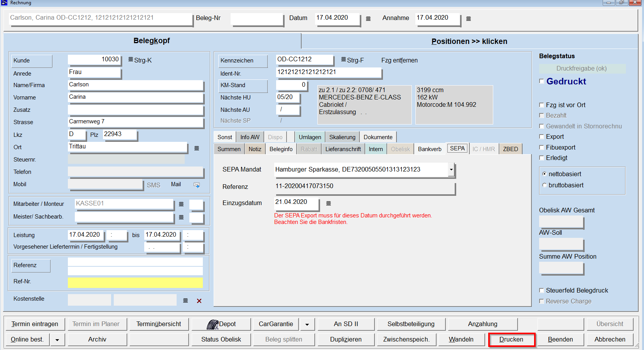Clear Kostenstelle with the X icon
Screen dimensions: 644x350
[x=199, y=301]
